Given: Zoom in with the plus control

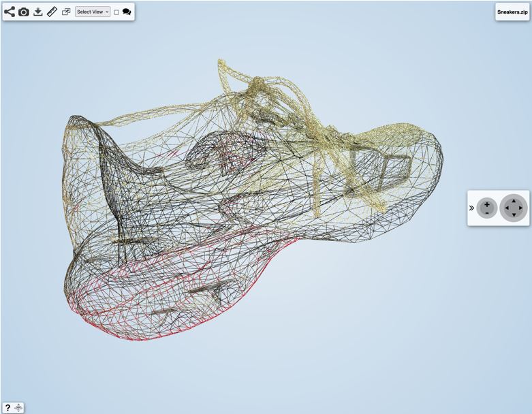Looking at the screenshot, I should 487,204.
